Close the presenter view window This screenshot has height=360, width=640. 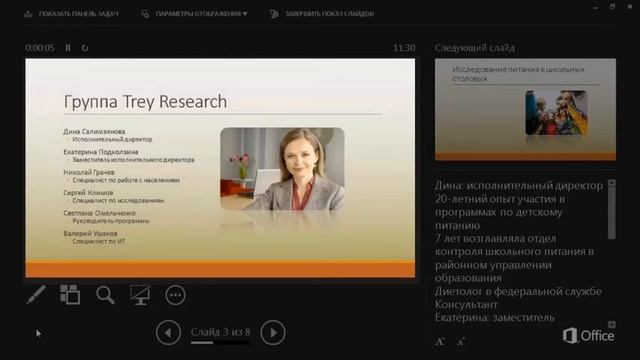click(630, 7)
